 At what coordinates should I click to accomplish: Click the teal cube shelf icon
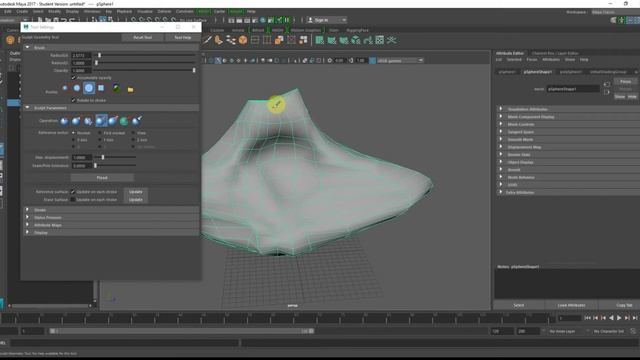coord(356,40)
